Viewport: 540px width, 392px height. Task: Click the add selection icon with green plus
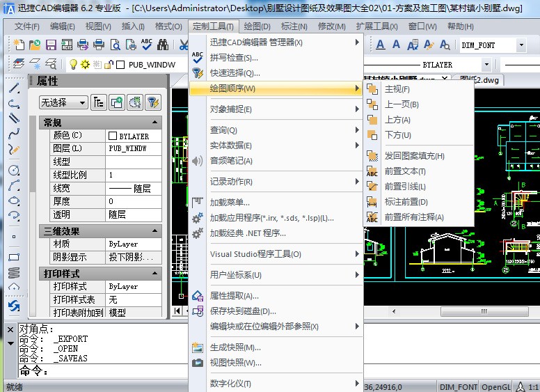tap(117, 102)
